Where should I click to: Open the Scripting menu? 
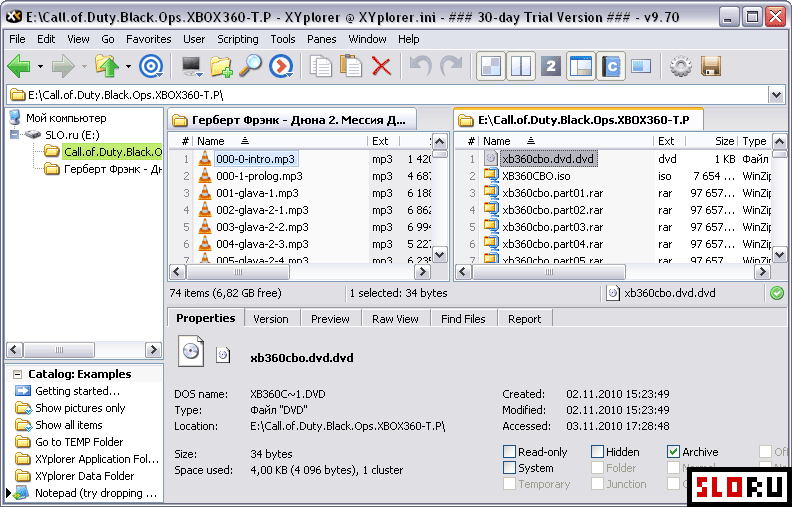click(237, 39)
